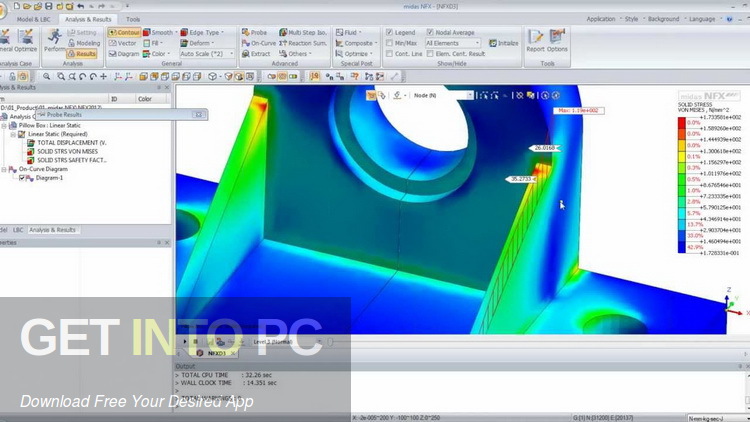Open the Fluid special post dropdown

349,33
